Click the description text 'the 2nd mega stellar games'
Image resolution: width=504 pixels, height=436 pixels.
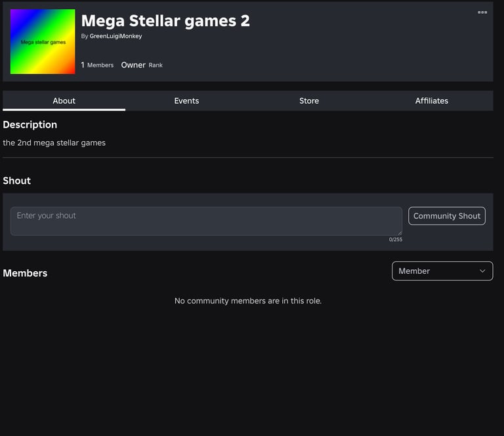pyautogui.click(x=54, y=142)
